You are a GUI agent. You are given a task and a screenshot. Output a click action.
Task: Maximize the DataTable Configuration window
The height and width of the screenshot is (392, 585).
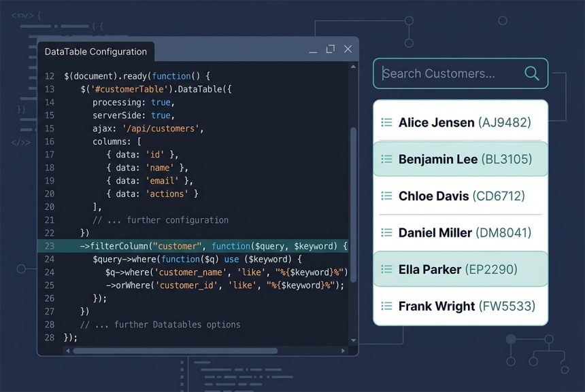pyautogui.click(x=330, y=49)
